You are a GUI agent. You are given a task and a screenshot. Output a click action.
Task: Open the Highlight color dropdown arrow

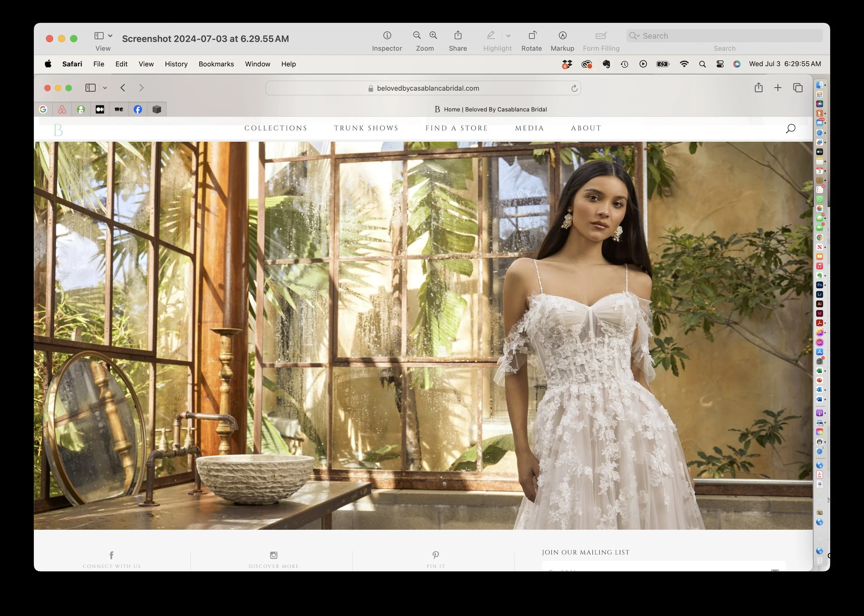508,36
